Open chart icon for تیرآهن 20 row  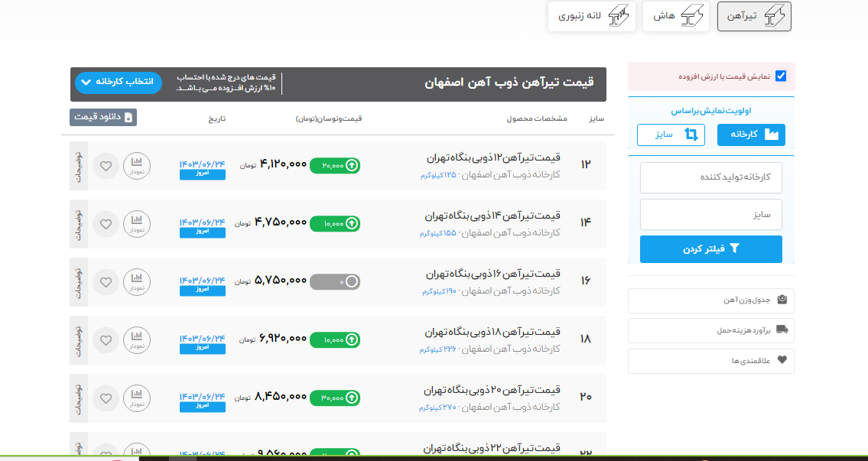pos(137,398)
